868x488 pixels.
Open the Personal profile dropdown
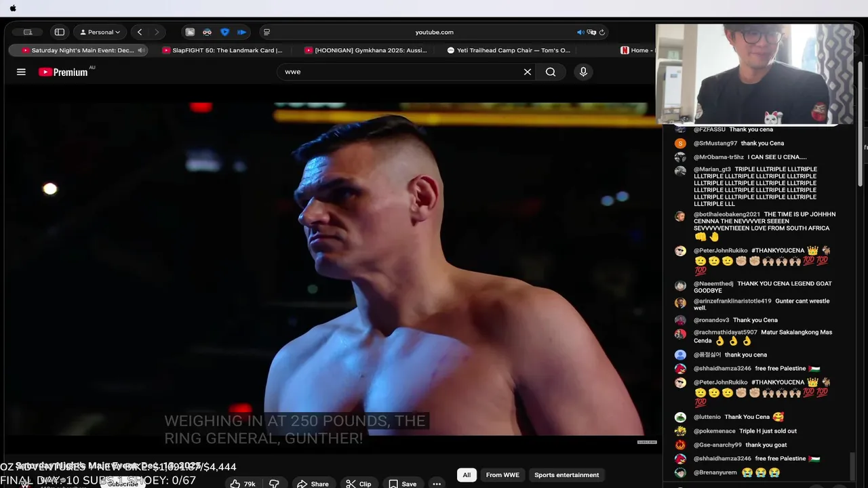click(100, 32)
